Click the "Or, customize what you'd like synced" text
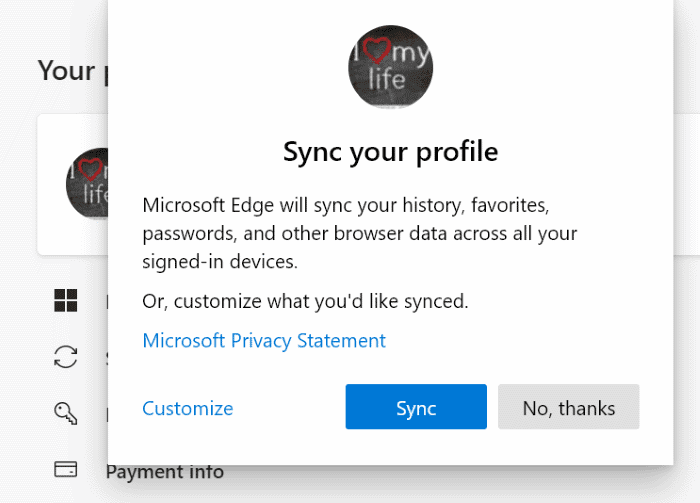Viewport: 700px width, 503px height. coord(305,300)
